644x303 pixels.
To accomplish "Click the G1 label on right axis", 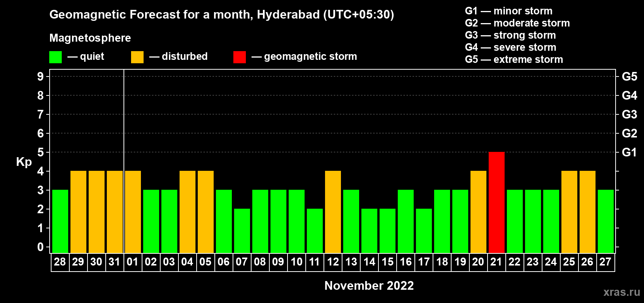I will coord(630,152).
